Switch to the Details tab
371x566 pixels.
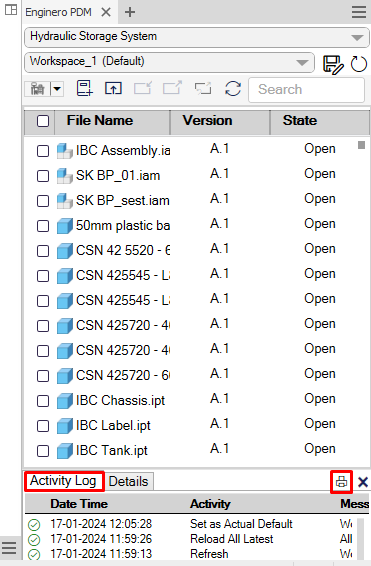[x=128, y=482]
